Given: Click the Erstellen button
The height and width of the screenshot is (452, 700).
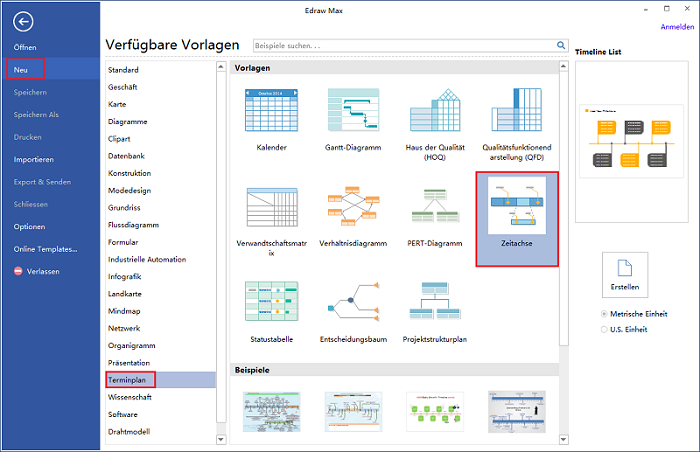Looking at the screenshot, I should (x=625, y=275).
